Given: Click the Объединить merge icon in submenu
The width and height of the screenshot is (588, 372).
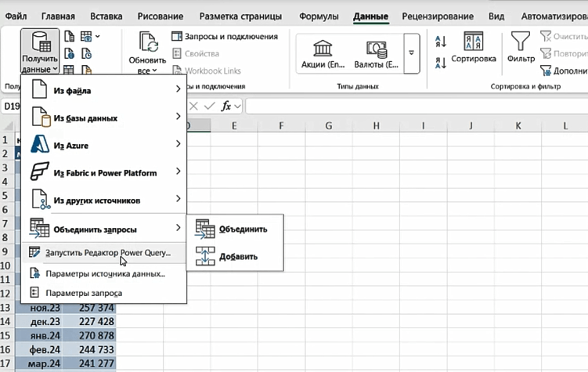Looking at the screenshot, I should click(205, 229).
